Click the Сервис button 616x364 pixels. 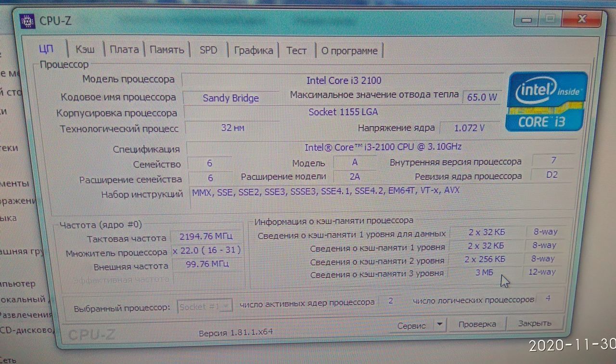click(x=411, y=325)
